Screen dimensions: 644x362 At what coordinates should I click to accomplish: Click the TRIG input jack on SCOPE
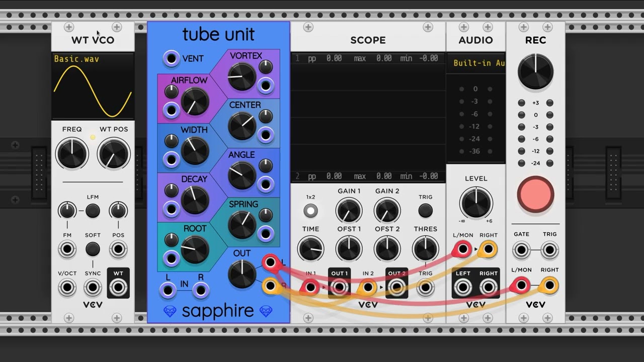tap(426, 288)
